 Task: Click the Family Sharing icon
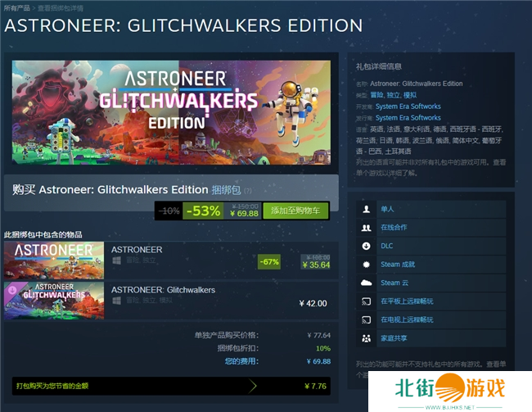(366, 338)
